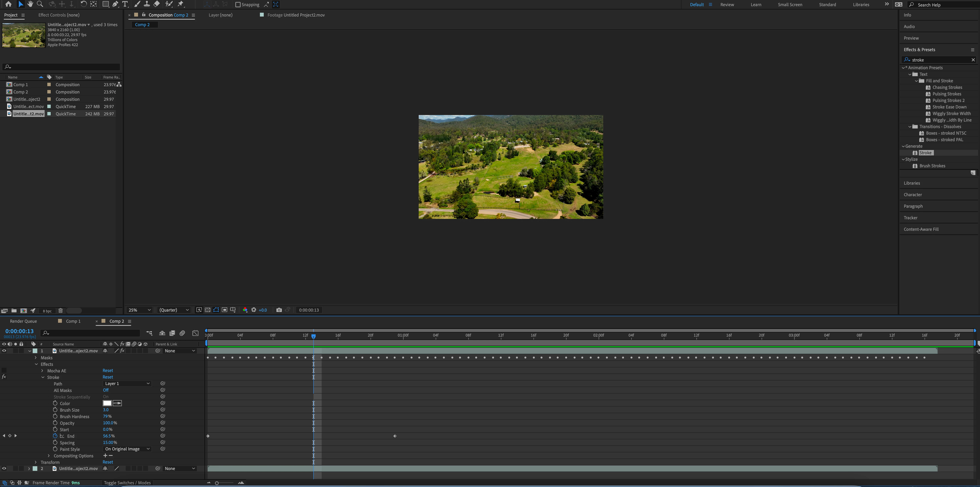Image resolution: width=980 pixels, height=487 pixels.
Task: Select the Hand tool
Action: 30,4
